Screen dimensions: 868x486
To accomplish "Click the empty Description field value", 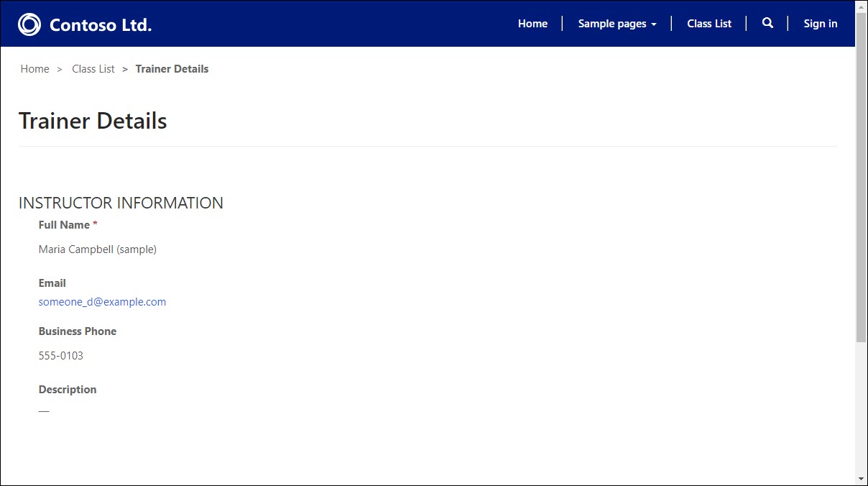I will [x=44, y=411].
